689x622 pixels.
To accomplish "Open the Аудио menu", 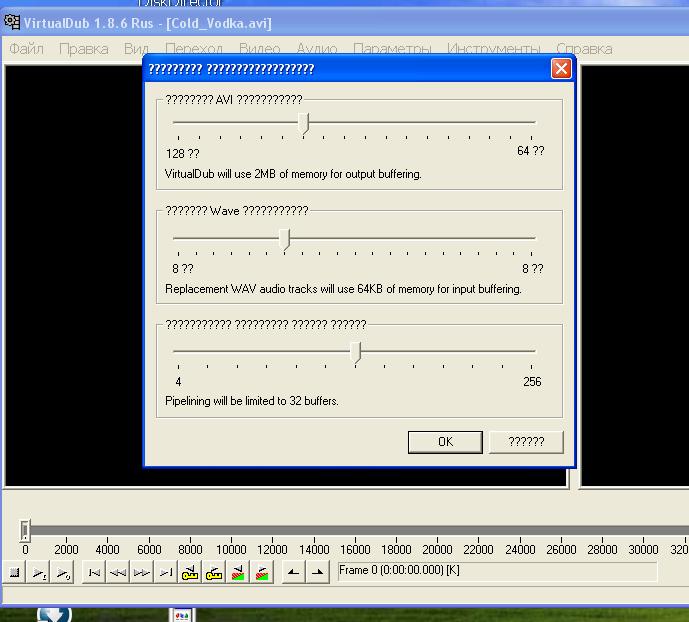I will click(x=317, y=48).
